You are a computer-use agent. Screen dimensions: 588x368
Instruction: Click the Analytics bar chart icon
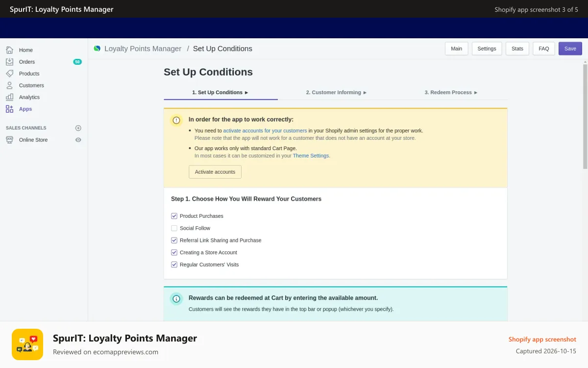click(10, 97)
